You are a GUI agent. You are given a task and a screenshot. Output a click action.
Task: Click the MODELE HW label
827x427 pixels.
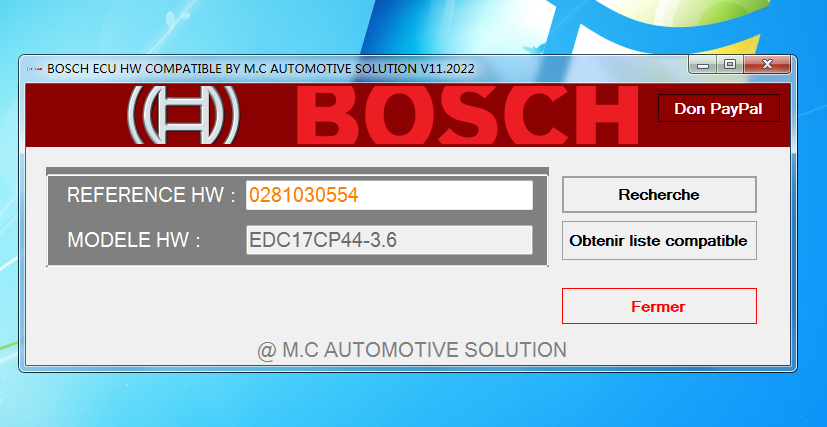pos(134,240)
